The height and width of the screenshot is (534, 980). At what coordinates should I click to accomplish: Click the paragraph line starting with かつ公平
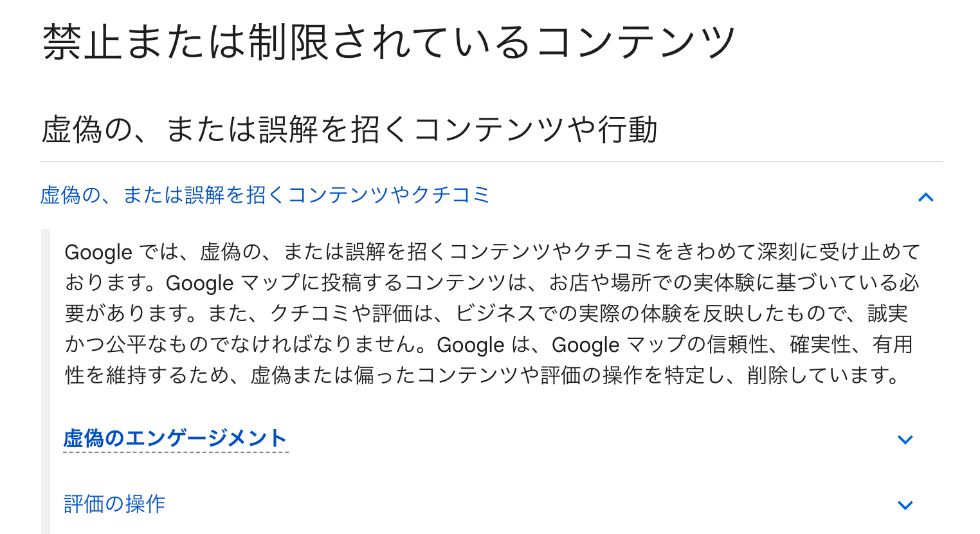[489, 344]
